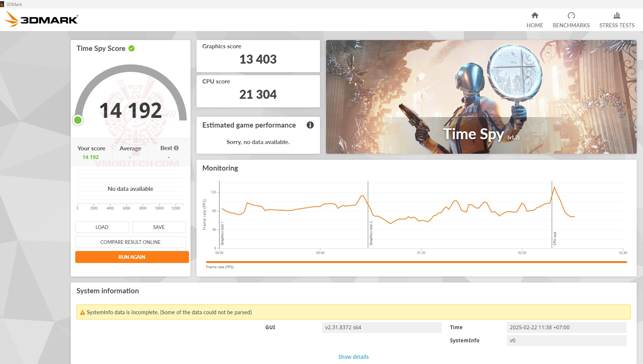Click the 'SystemInfo data is incomplete' warning text
Screen dimensions: 643x364
(169, 312)
